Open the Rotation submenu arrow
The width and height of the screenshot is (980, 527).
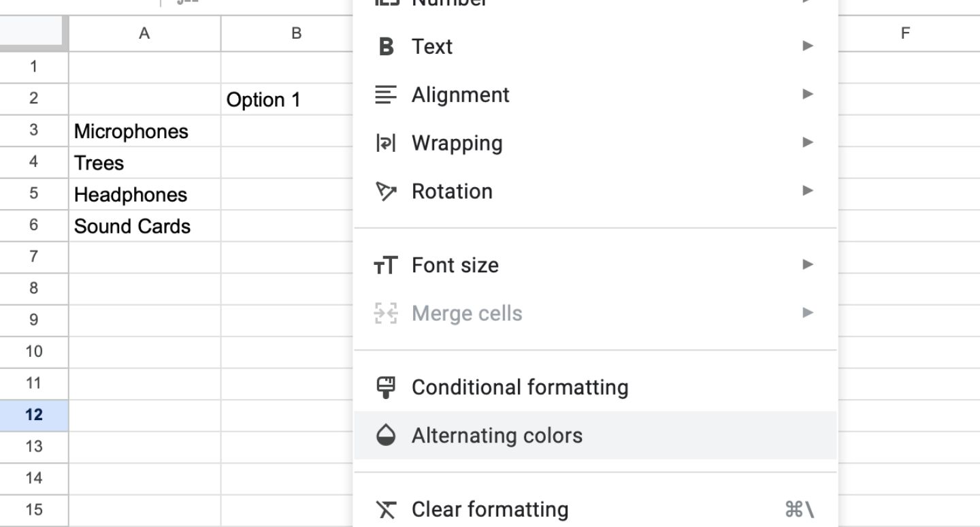[808, 190]
